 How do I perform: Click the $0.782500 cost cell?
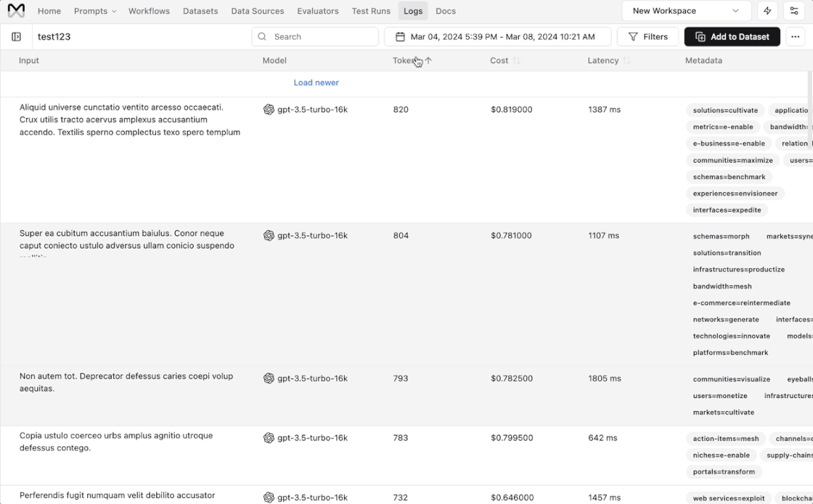pyautogui.click(x=511, y=378)
